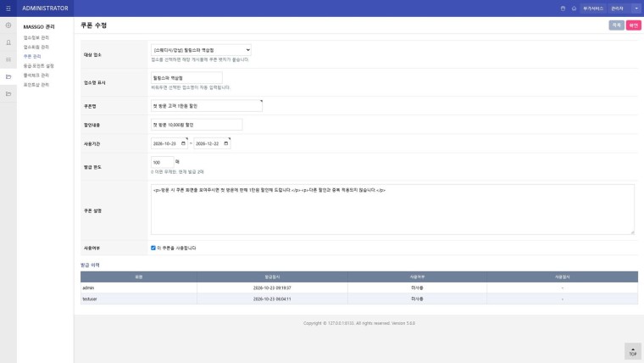Toggle the hamburger menu icon beside ADMINISTRATOR
The width and height of the screenshot is (644, 363).
point(8,8)
